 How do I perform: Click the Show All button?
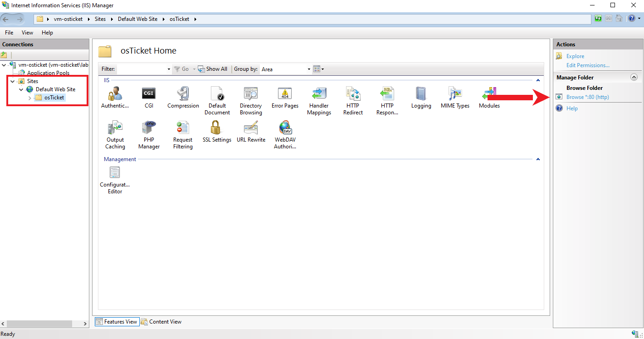[x=213, y=69]
